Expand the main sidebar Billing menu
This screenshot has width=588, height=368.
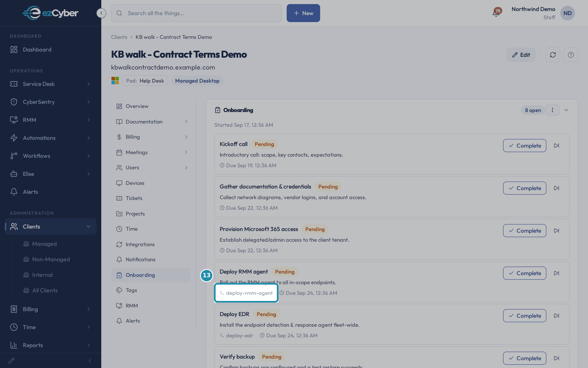tap(51, 309)
